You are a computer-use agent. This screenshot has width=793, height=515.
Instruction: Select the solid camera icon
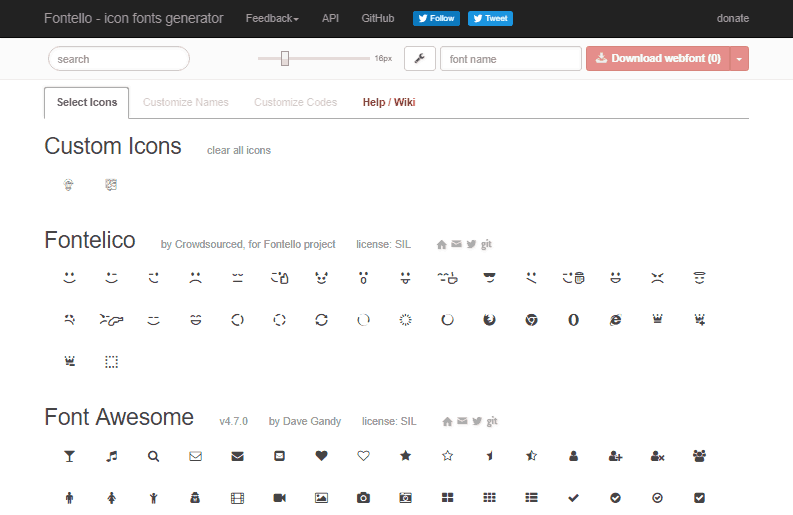pos(363,498)
